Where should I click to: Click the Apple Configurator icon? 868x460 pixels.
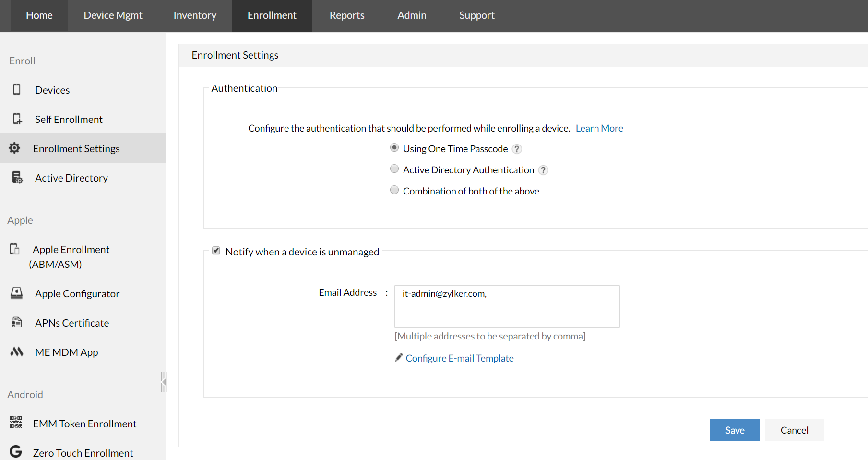click(x=17, y=293)
